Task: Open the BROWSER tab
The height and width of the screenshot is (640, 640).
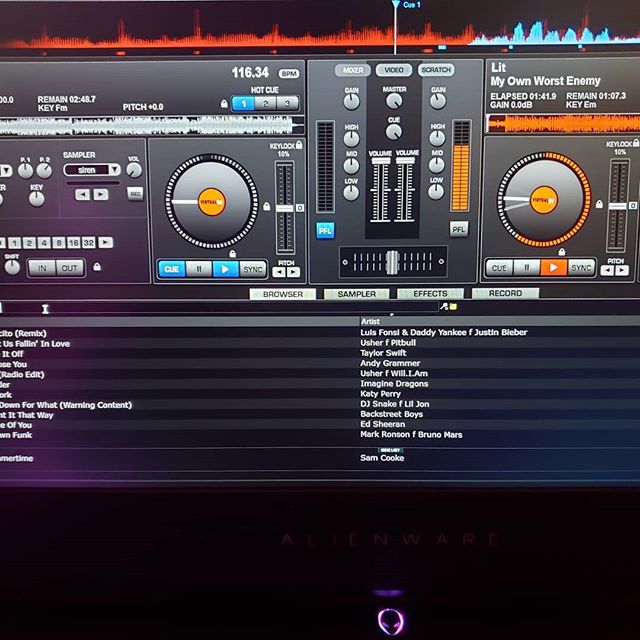Action: 283,294
